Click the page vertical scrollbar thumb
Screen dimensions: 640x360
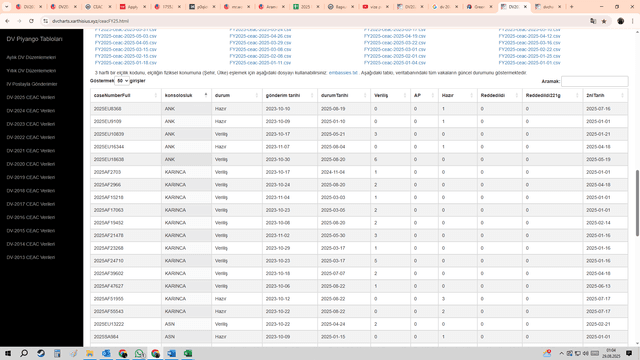637,203
